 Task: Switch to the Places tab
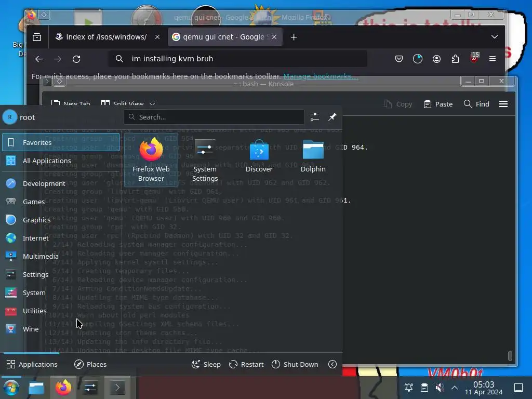pyautogui.click(x=90, y=364)
